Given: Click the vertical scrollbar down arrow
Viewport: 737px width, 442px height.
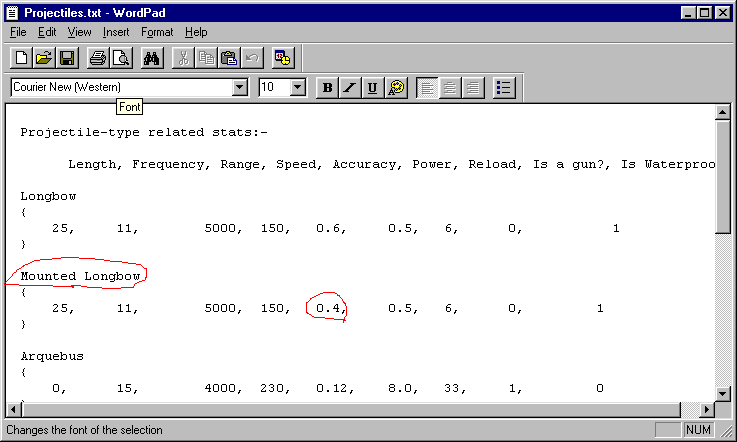Looking at the screenshot, I should pyautogui.click(x=722, y=394).
